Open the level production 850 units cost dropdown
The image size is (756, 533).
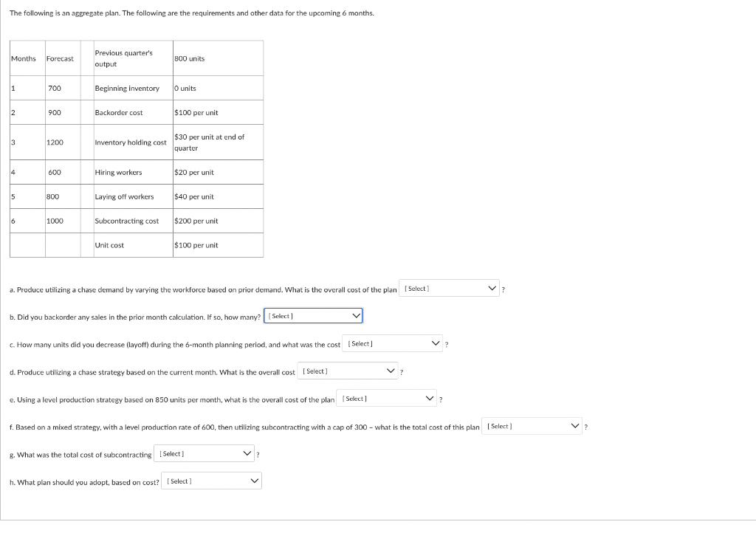[386, 398]
